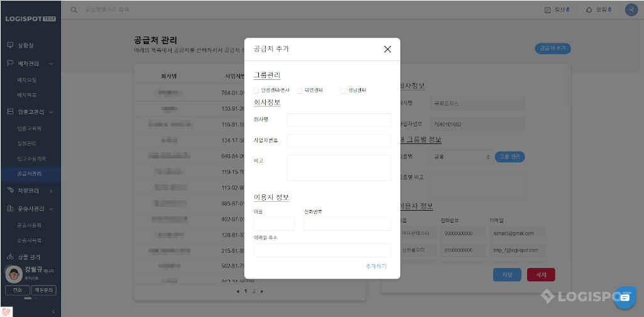Image resolution: width=644 pixels, height=317 pixels.
Task: Open the chat support bubble icon
Action: (625, 298)
